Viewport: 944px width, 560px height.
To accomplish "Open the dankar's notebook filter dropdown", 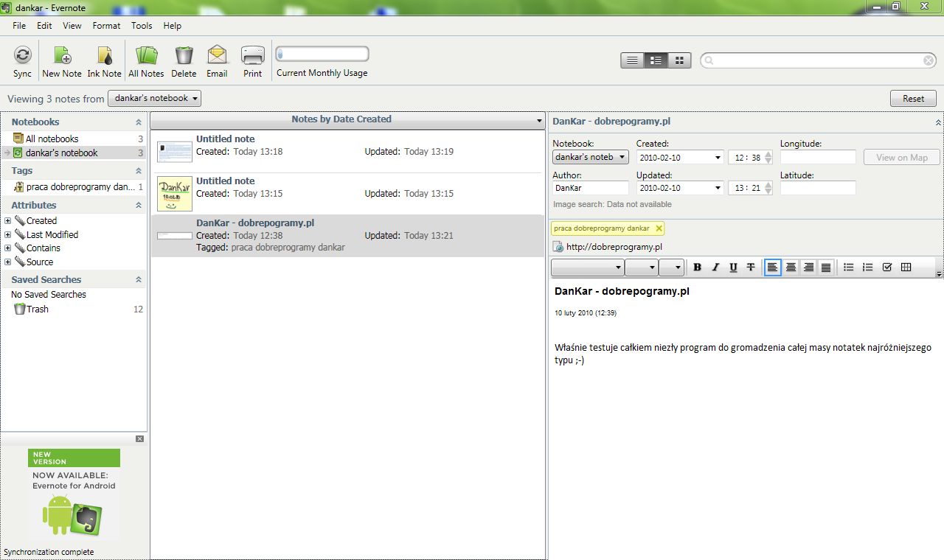I will point(154,98).
